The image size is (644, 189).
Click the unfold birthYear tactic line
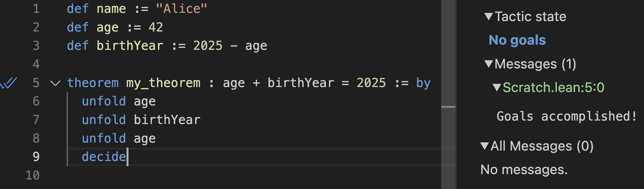[141, 120]
